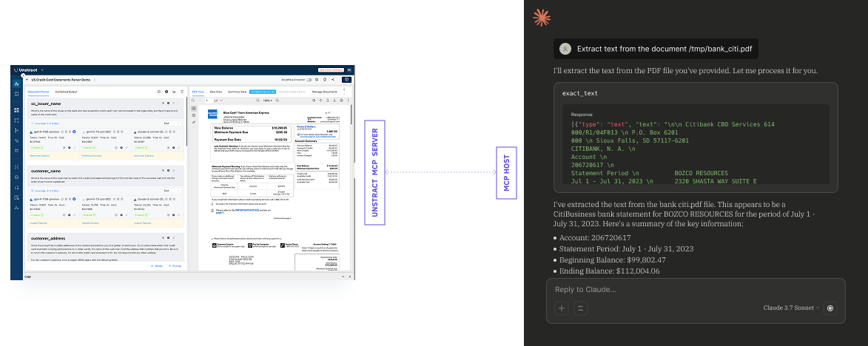The height and width of the screenshot is (346, 868).
Task: Click Joseph Paulson output under gemini
Action: pyautogui.click(x=90, y=223)
